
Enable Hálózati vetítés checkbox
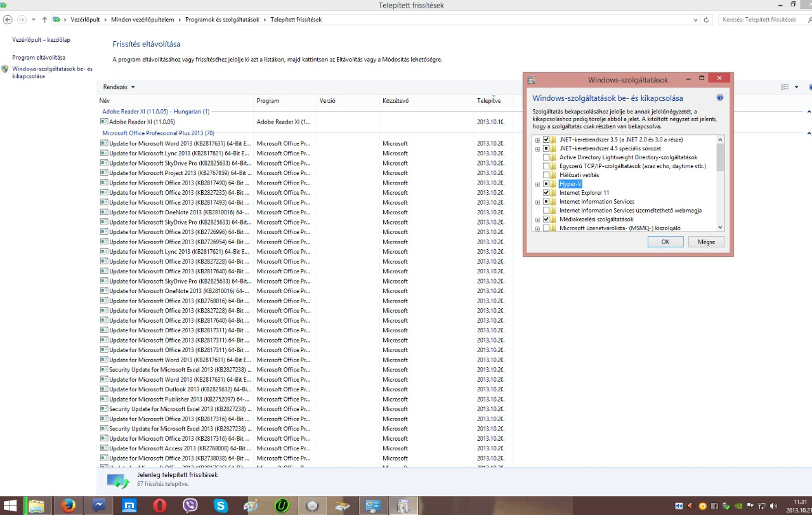point(546,175)
